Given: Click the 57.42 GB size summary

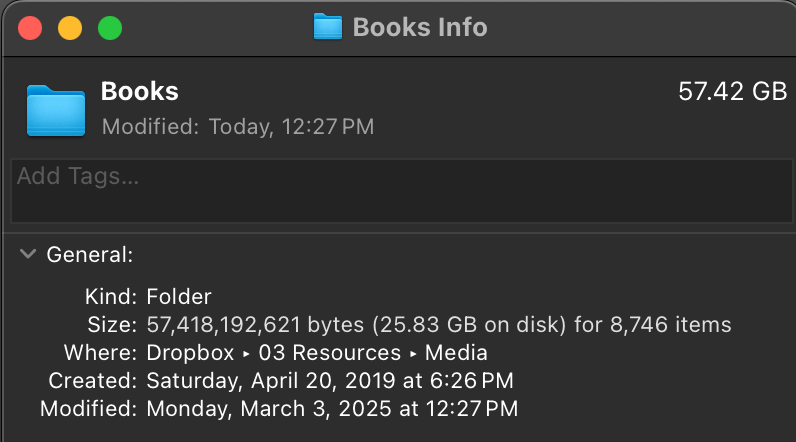Looking at the screenshot, I should (x=732, y=92).
